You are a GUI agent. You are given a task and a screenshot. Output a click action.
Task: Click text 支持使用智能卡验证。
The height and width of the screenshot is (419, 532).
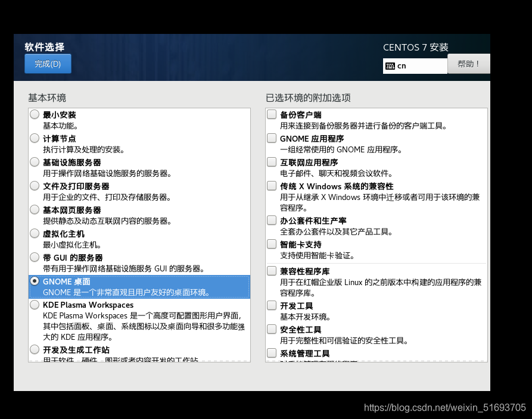click(x=317, y=255)
